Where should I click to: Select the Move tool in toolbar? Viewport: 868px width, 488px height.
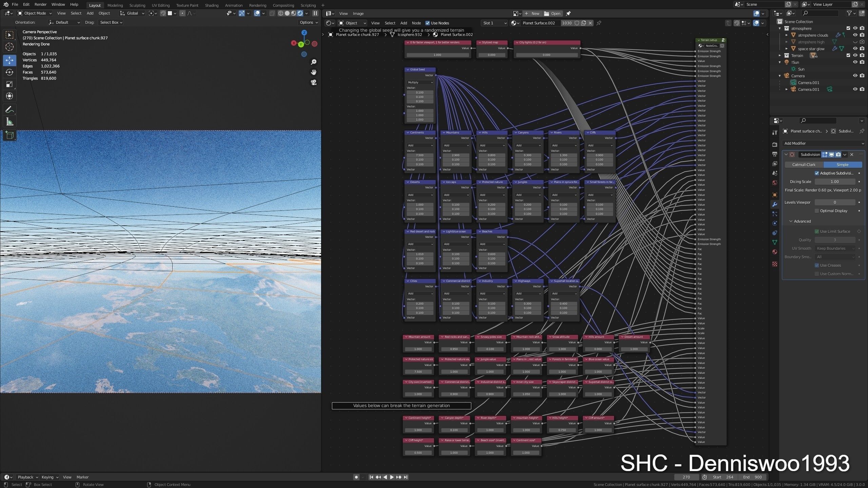[9, 60]
